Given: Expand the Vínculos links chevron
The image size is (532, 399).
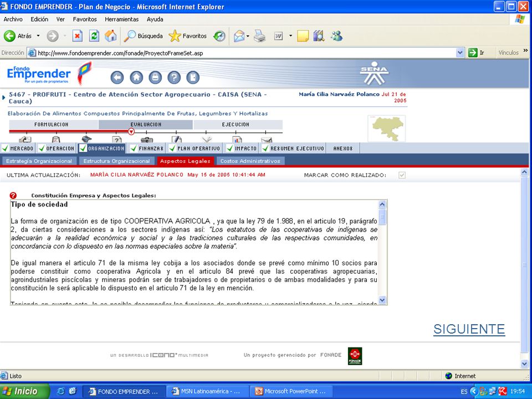Looking at the screenshot, I should point(525,50).
